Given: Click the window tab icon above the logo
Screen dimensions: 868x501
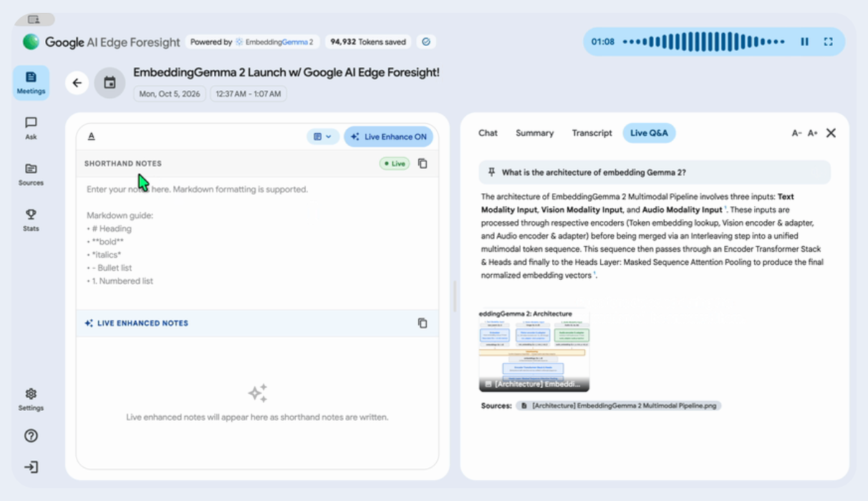Looking at the screenshot, I should tap(34, 19).
